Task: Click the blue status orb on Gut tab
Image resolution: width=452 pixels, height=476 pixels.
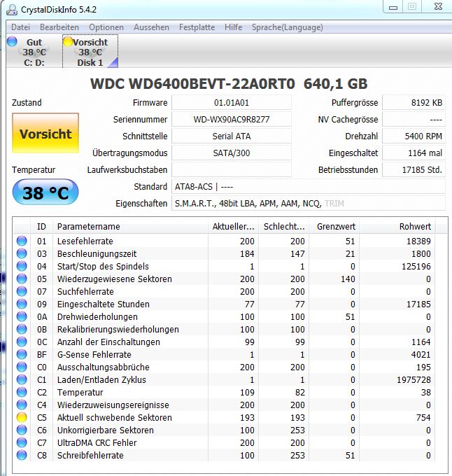Action: point(12,41)
